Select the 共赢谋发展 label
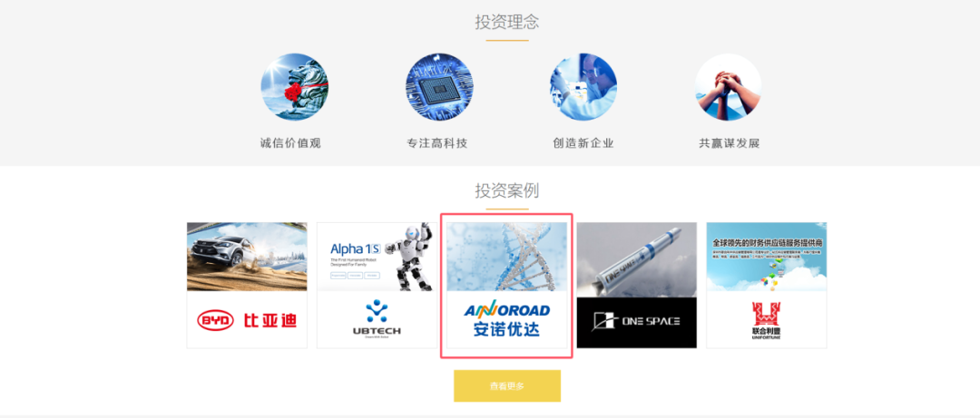This screenshot has height=418, width=980. 730,143
